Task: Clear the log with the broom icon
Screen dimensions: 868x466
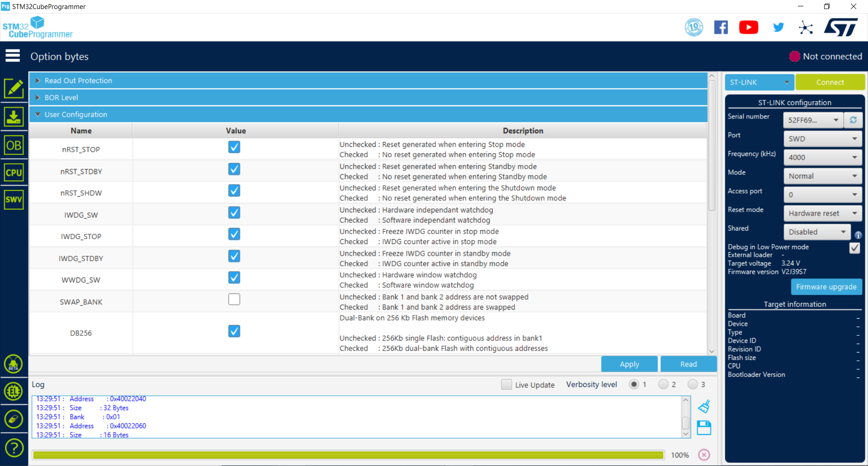Action: click(x=704, y=407)
